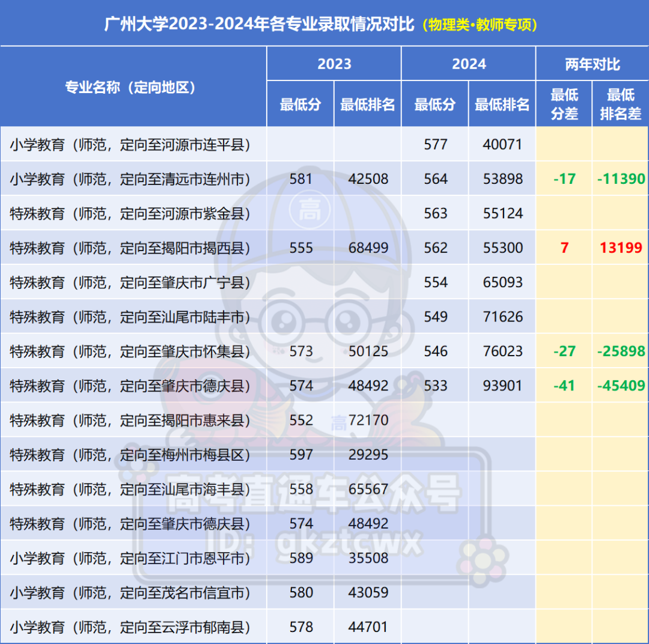Click the red 13199 value for 揭西县
The height and width of the screenshot is (644, 649).
pyautogui.click(x=620, y=248)
